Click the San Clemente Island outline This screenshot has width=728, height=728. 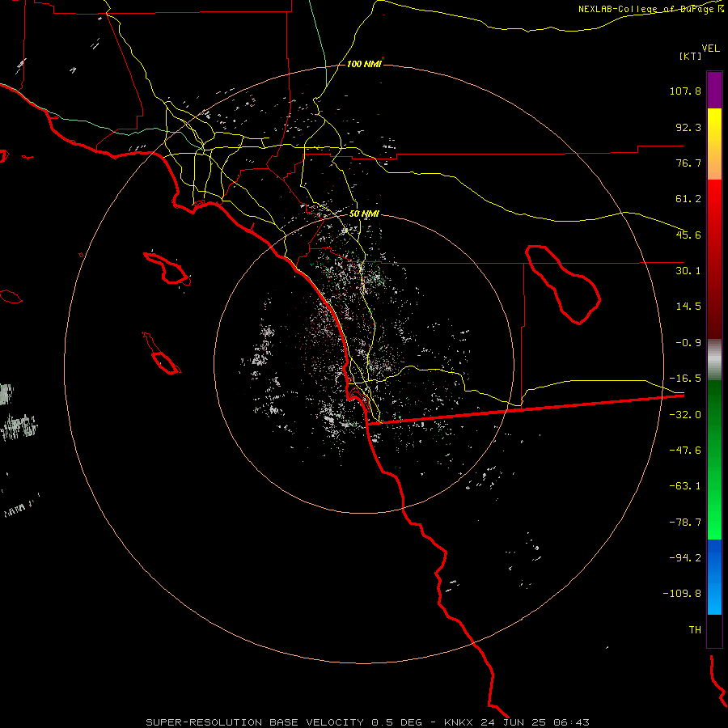tap(162, 353)
